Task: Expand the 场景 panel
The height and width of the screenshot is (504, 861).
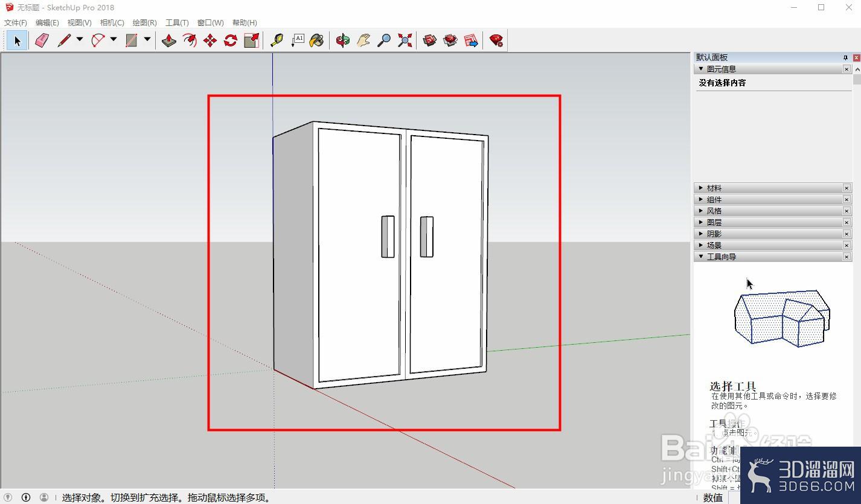Action: coord(701,246)
